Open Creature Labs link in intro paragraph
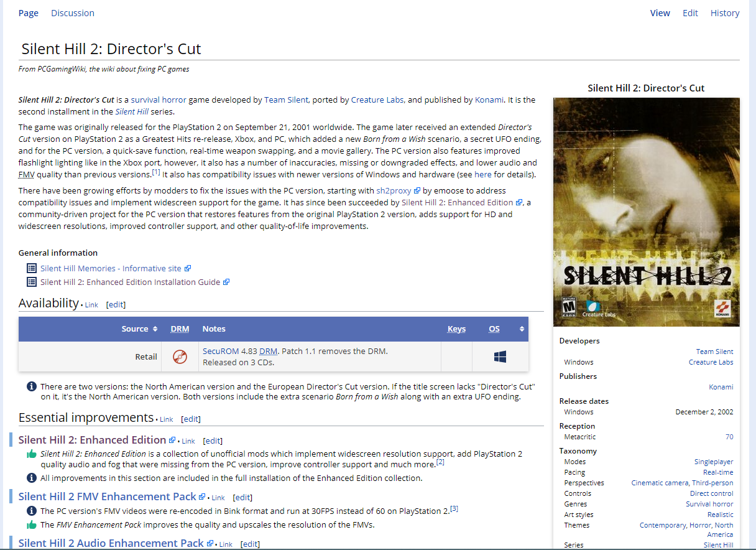The height and width of the screenshot is (550, 756). [377, 100]
